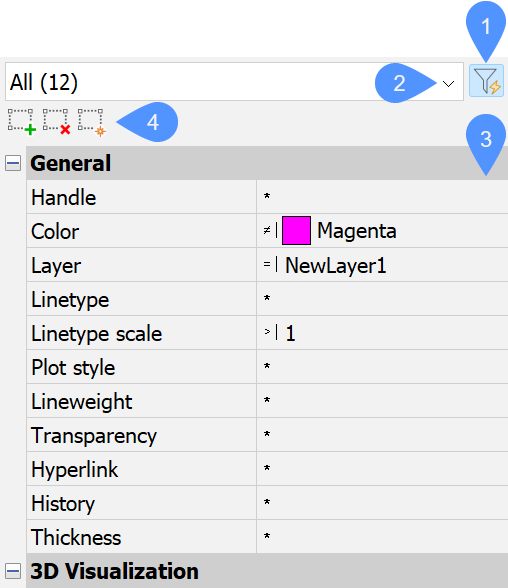Collapse the 3D Visualization section

pos(13,572)
